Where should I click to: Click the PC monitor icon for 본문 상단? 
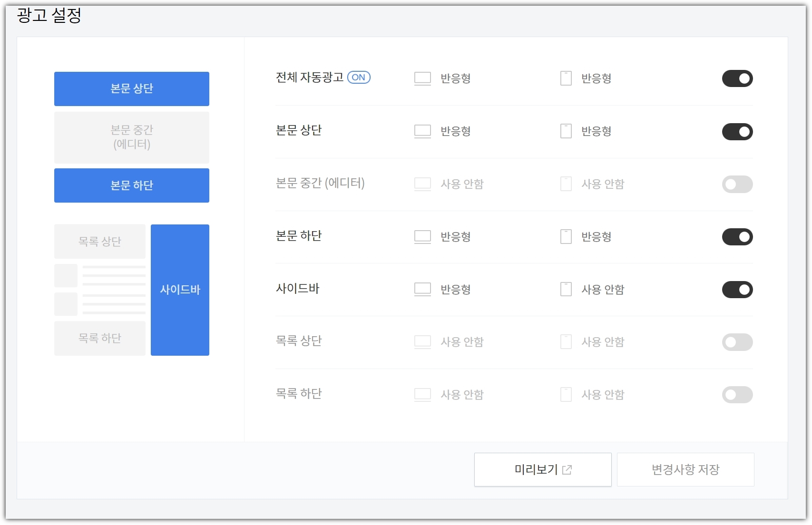(422, 131)
